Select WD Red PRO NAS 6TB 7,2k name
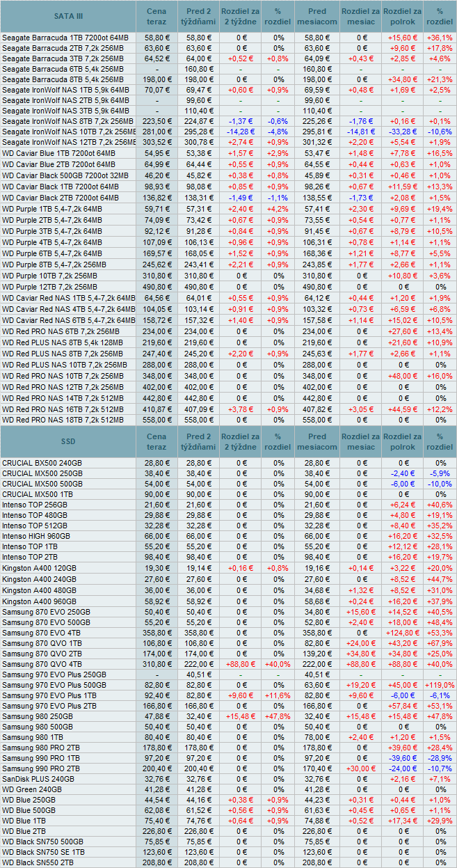 [x=61, y=331]
